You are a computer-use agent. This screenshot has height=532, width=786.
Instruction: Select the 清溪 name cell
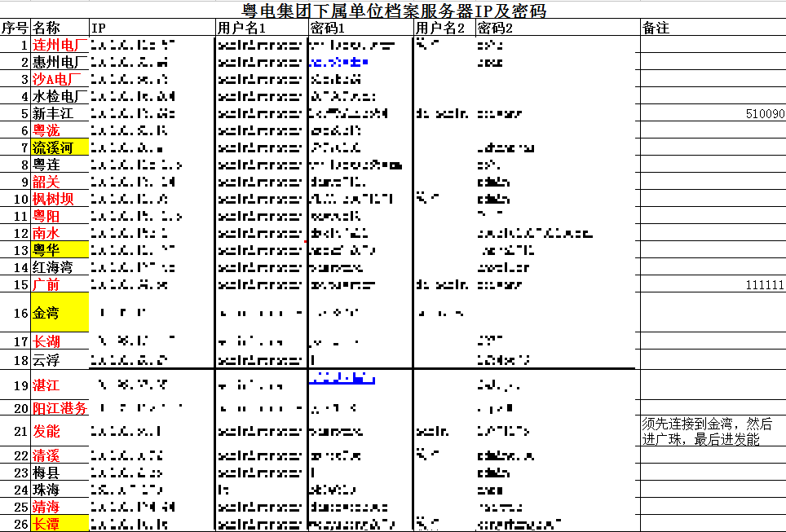60,455
